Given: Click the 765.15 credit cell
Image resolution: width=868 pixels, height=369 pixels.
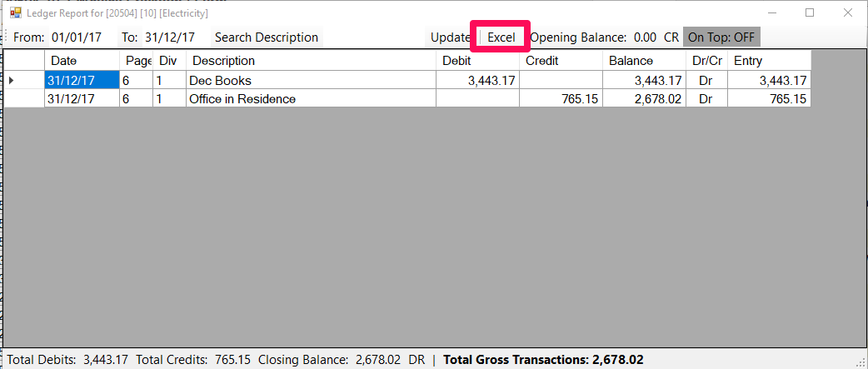Looking at the screenshot, I should tap(561, 98).
